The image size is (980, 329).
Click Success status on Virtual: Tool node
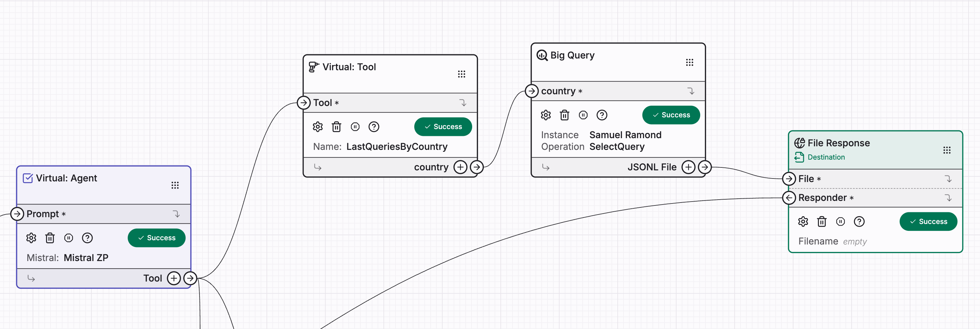click(x=443, y=127)
